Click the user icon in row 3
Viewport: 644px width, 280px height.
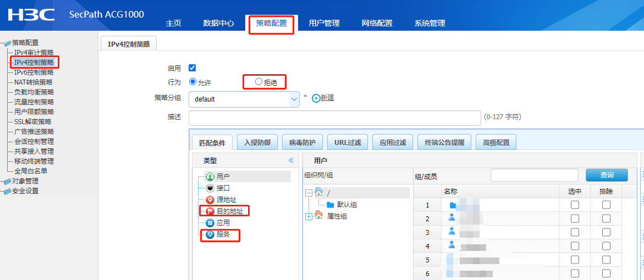click(452, 231)
